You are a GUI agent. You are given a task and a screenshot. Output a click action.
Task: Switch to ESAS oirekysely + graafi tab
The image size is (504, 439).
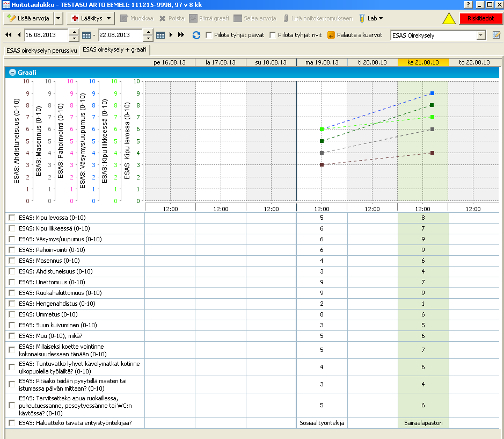(x=114, y=49)
